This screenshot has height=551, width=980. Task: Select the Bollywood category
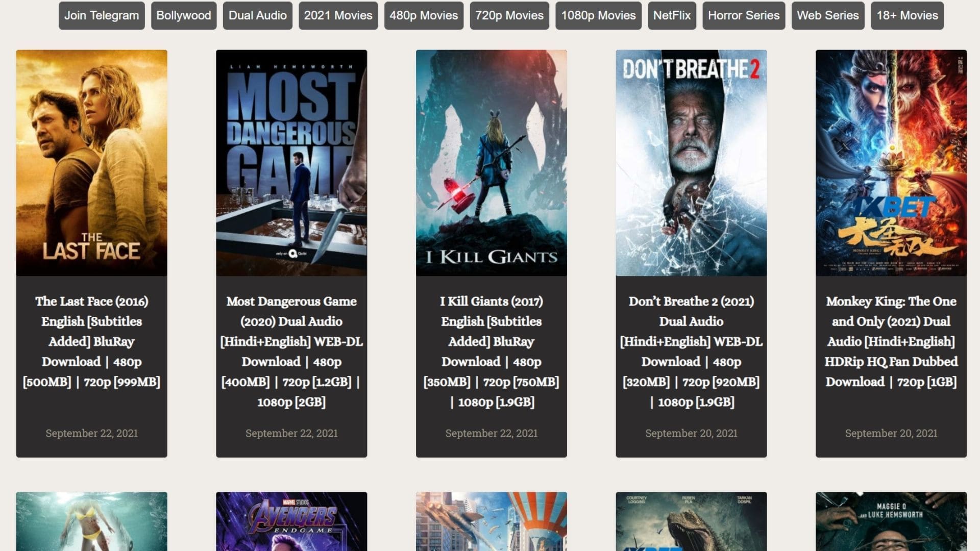tap(184, 15)
